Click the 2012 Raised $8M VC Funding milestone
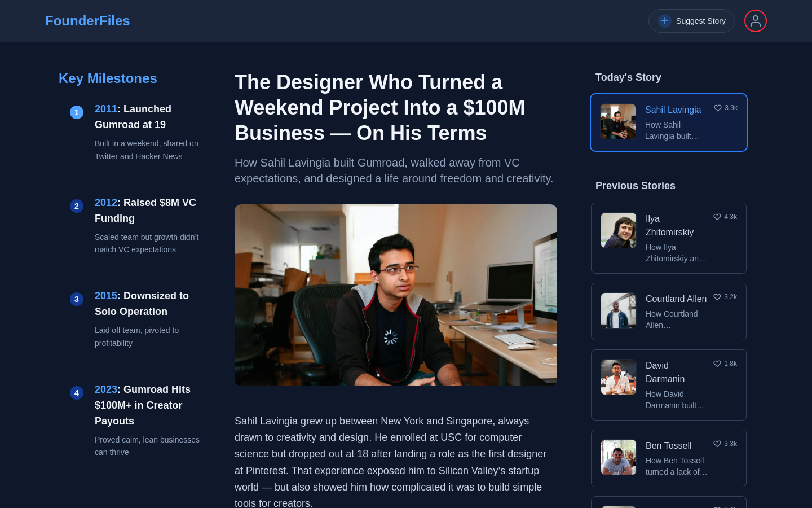This screenshot has height=508, width=812. pos(145,211)
